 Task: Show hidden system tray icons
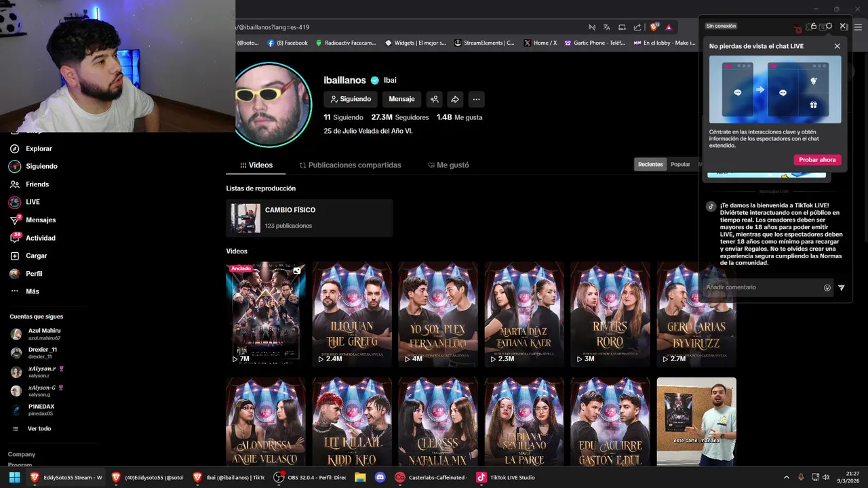(x=787, y=477)
